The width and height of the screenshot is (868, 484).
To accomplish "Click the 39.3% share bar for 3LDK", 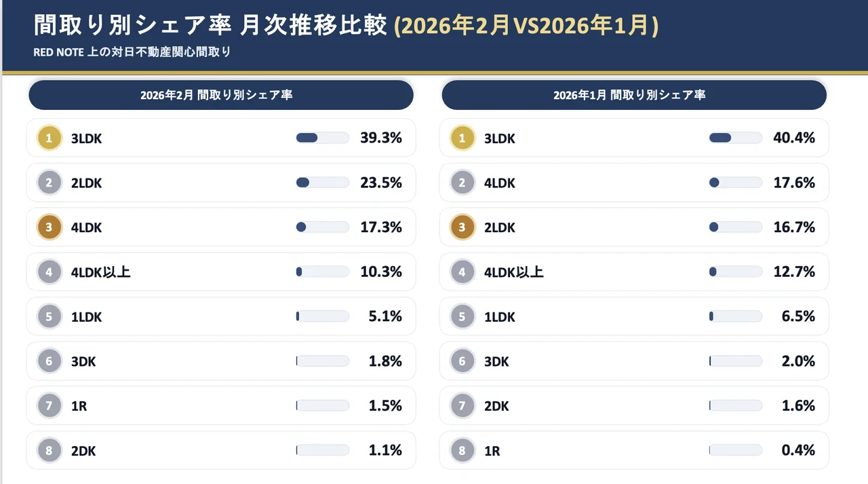I will pos(322,138).
